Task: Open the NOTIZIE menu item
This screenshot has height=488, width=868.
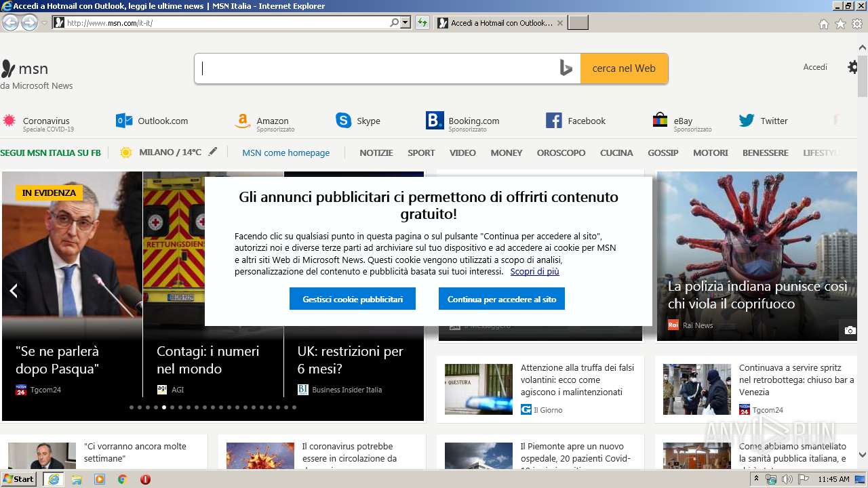Action: 376,152
